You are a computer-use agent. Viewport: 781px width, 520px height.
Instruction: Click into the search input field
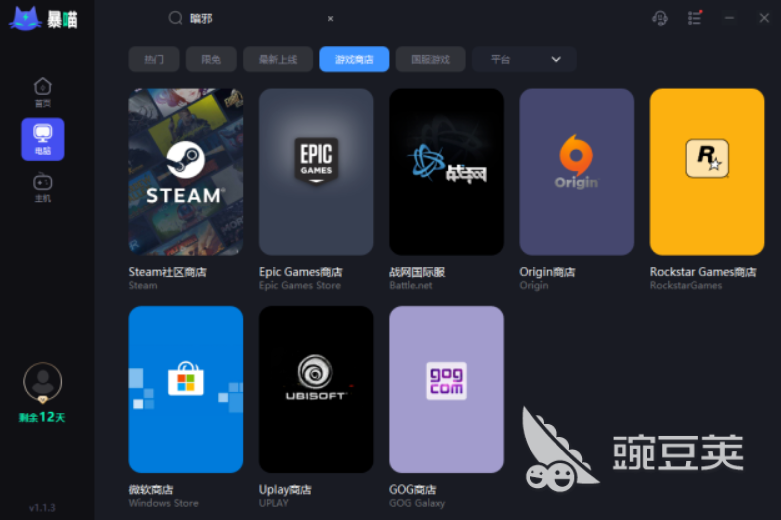(255, 18)
